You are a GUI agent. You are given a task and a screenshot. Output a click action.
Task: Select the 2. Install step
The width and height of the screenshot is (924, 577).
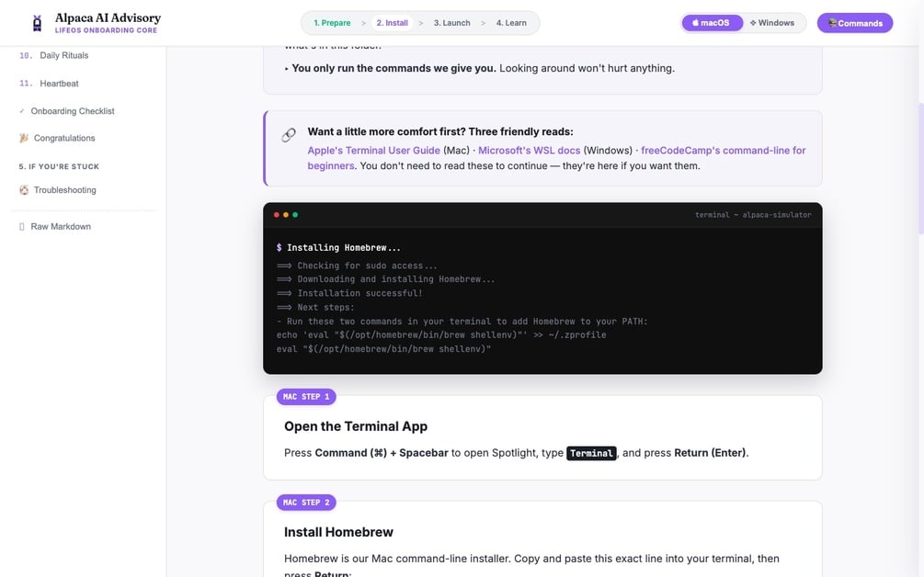392,23
